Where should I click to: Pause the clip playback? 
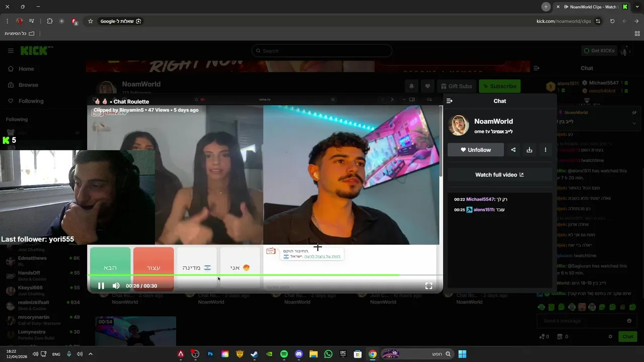tap(101, 286)
